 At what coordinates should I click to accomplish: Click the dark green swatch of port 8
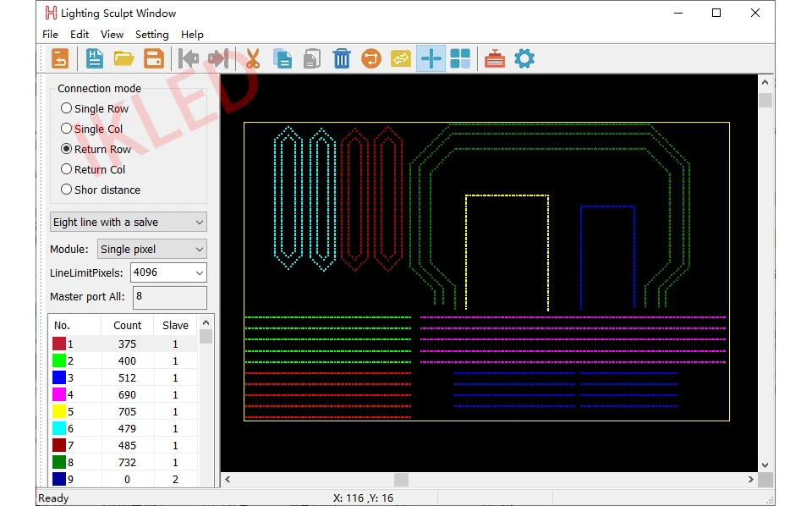(x=59, y=462)
